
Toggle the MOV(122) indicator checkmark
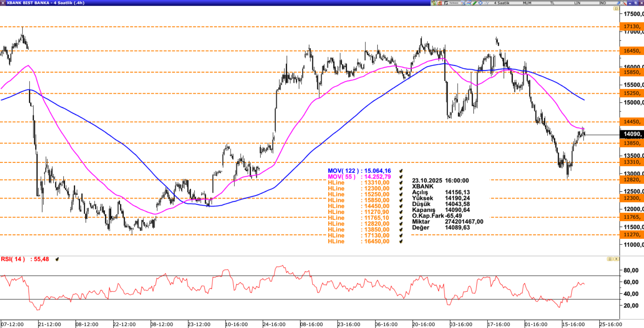[401, 171]
